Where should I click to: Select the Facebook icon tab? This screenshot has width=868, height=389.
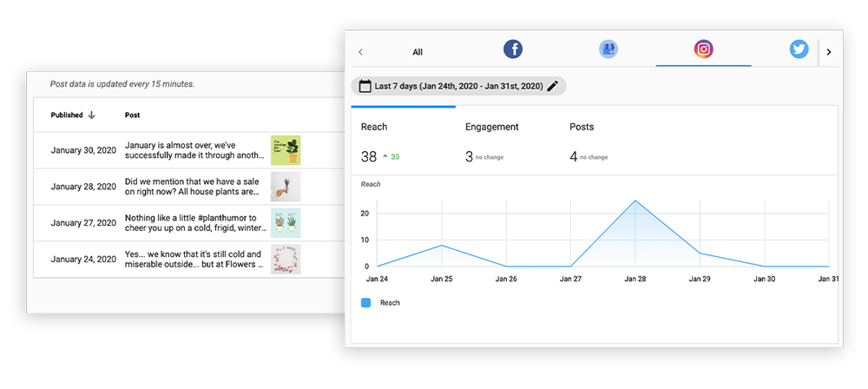(x=513, y=49)
